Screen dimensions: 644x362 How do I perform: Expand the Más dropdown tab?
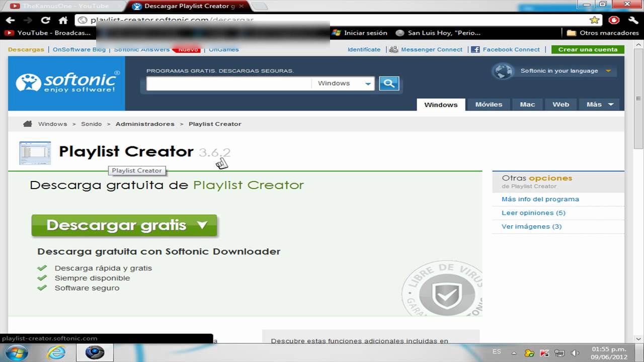(600, 105)
